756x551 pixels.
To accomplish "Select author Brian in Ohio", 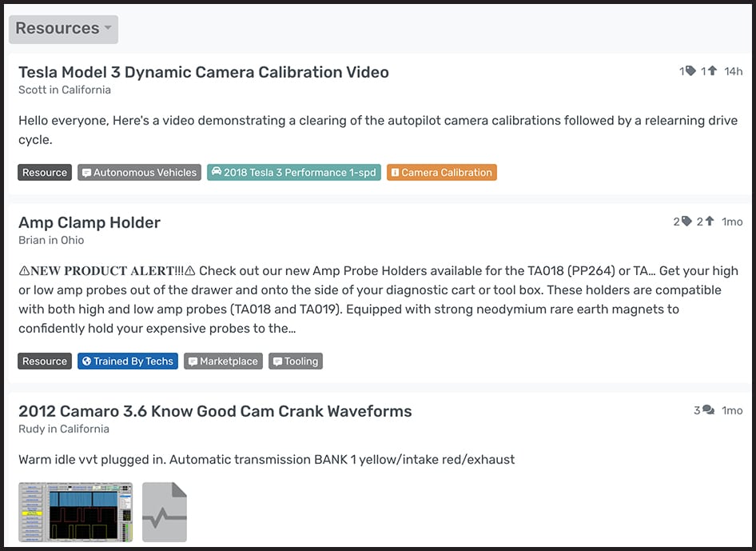I will tap(51, 240).
